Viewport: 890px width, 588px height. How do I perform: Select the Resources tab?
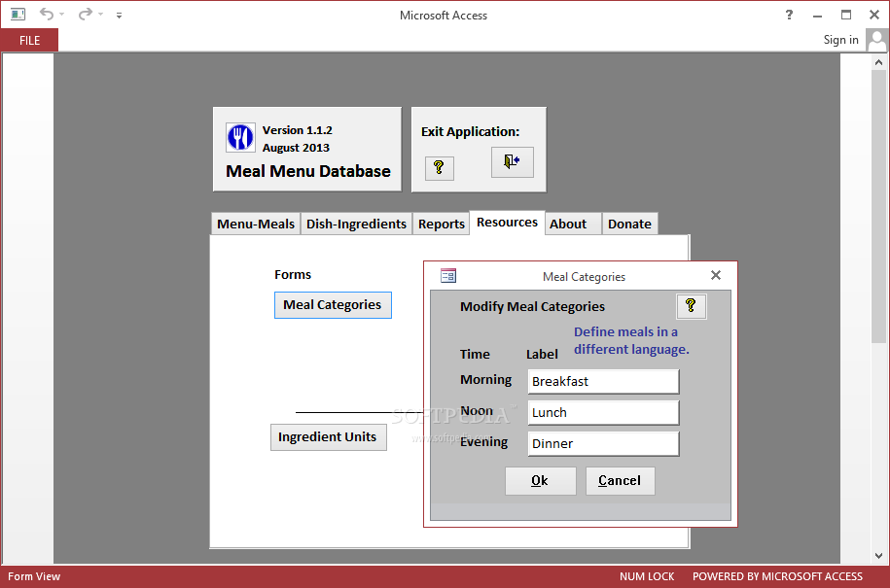click(x=507, y=223)
